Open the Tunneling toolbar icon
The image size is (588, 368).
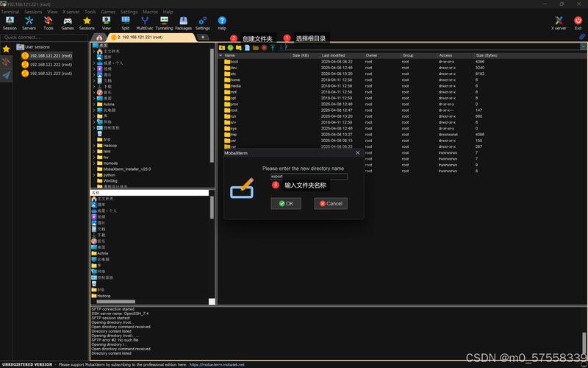click(x=164, y=23)
